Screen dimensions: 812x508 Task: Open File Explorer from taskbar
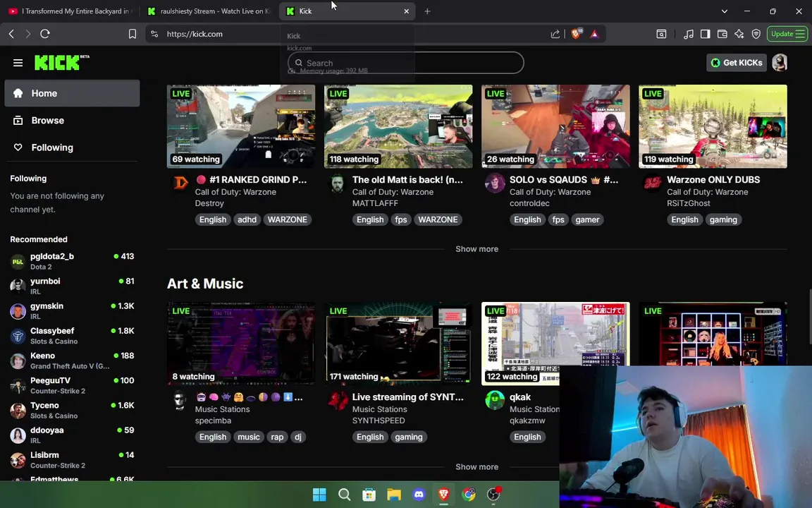pyautogui.click(x=394, y=495)
